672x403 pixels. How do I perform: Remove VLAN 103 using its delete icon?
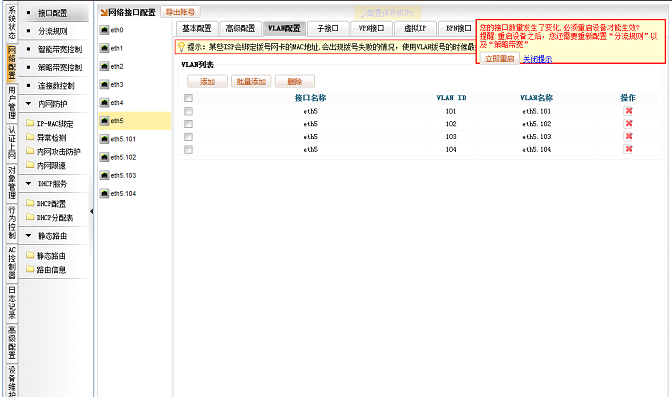pos(628,136)
